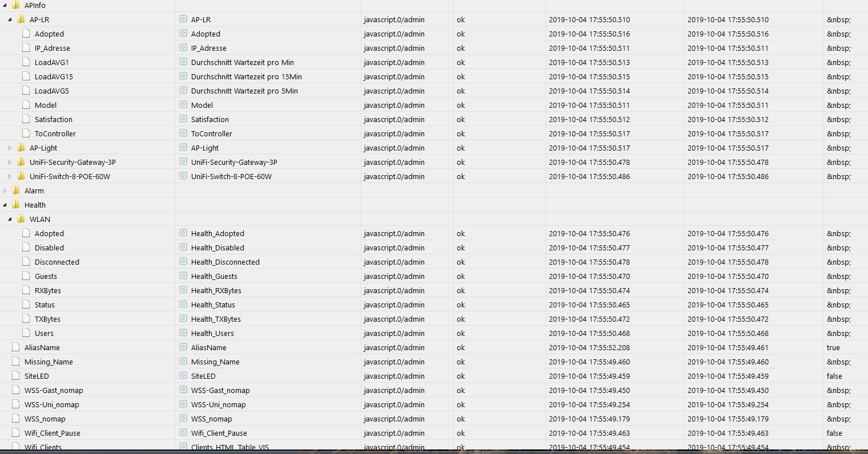Click state icon next to Durchschnitt Wartezeit pro Min
This screenshot has width=868, height=454.
coord(183,62)
